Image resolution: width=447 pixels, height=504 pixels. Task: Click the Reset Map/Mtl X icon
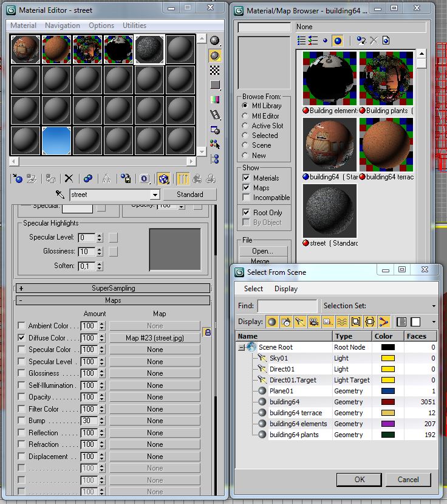coord(69,178)
